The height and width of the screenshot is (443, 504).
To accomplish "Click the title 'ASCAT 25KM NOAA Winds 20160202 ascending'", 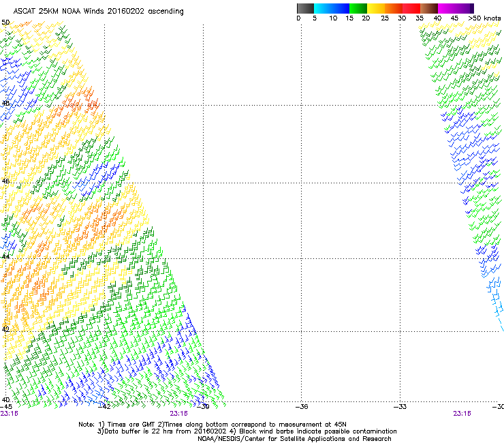I will point(98,12).
